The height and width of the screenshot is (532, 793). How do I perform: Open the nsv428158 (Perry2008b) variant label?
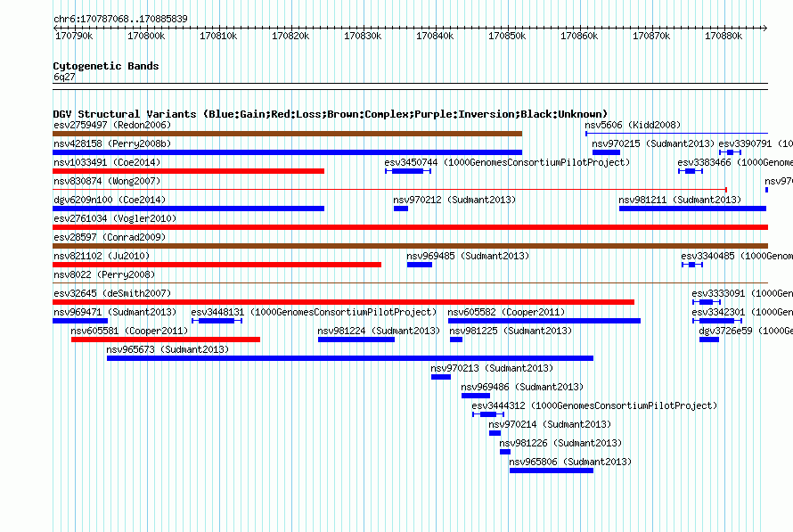[x=112, y=143]
